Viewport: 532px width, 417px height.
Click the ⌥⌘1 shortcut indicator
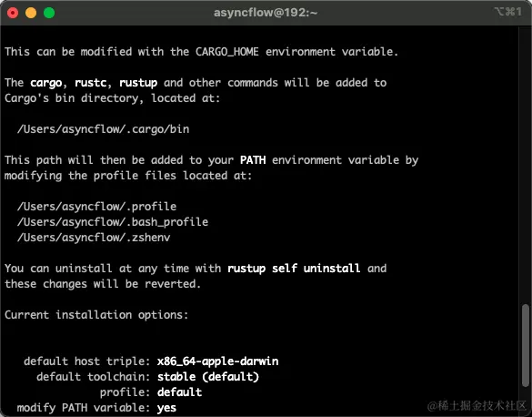508,12
